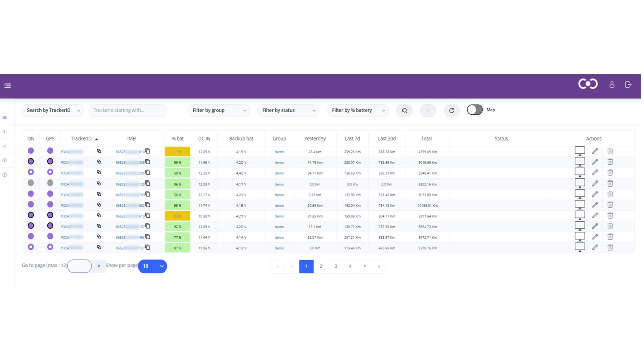
Task: Expand the Filter by % battery dropdown
Action: (x=358, y=111)
